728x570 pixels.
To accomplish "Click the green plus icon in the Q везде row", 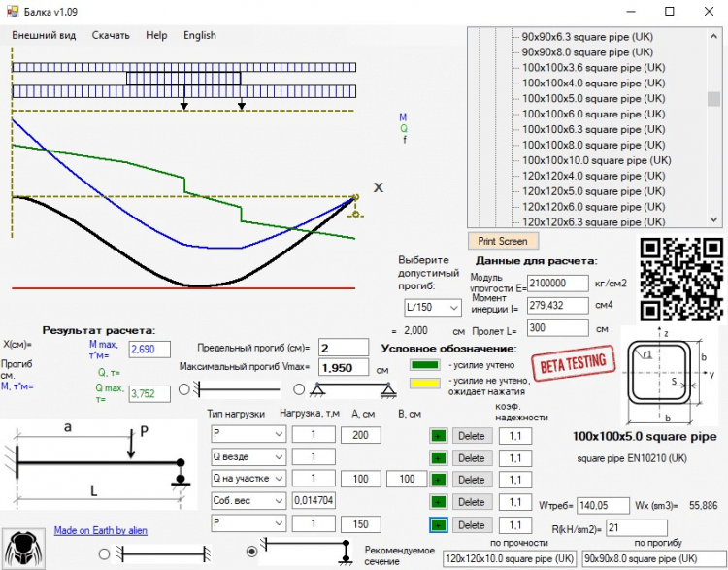I will (x=439, y=457).
